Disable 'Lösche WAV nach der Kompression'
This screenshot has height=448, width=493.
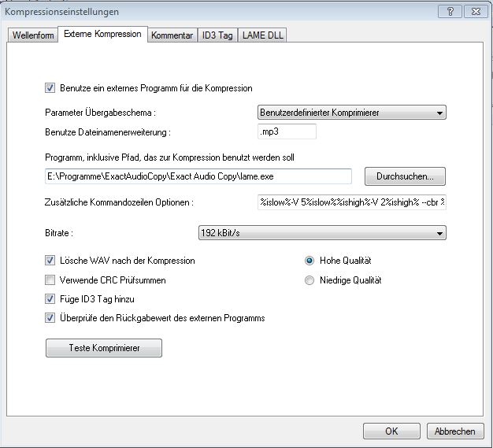[x=51, y=261]
